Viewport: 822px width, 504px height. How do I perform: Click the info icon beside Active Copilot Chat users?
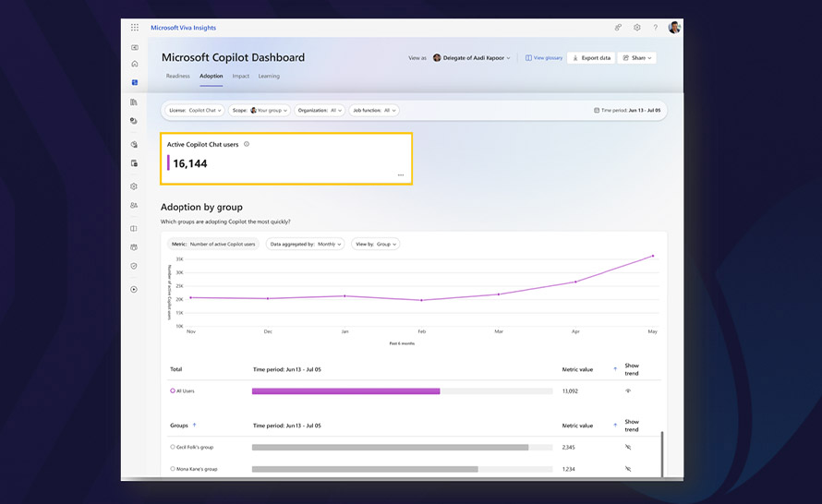(247, 144)
